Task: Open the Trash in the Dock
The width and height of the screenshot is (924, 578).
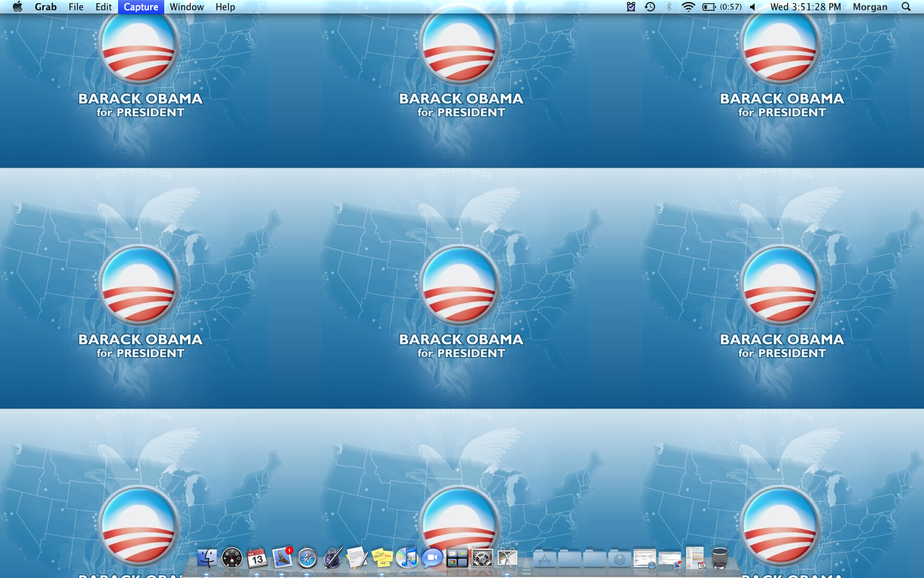Action: click(x=720, y=557)
